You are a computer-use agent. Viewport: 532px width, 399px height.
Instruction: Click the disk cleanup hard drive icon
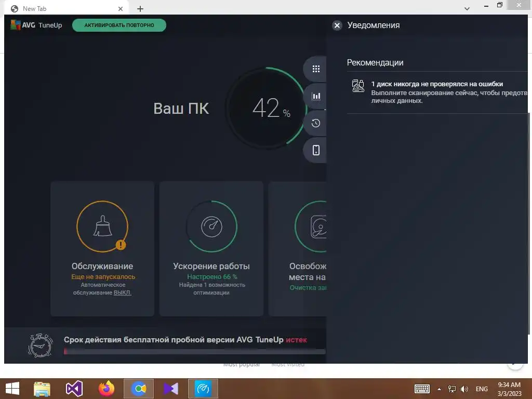pos(318,227)
